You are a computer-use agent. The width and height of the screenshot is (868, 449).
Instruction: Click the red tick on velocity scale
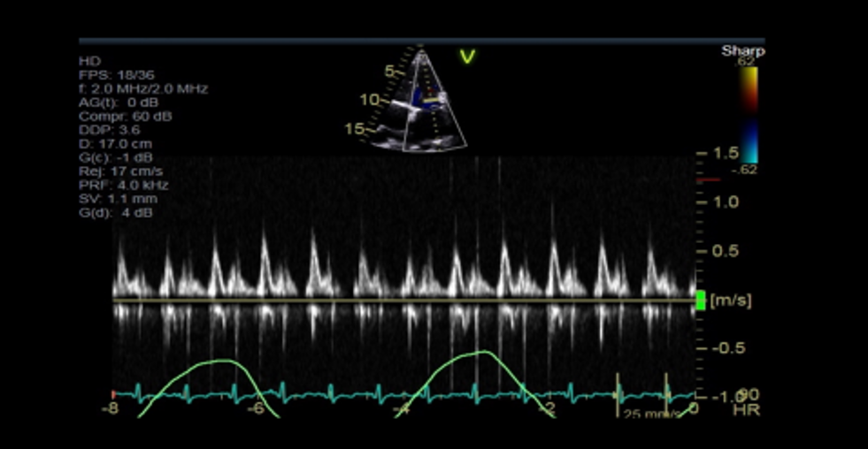click(x=709, y=180)
